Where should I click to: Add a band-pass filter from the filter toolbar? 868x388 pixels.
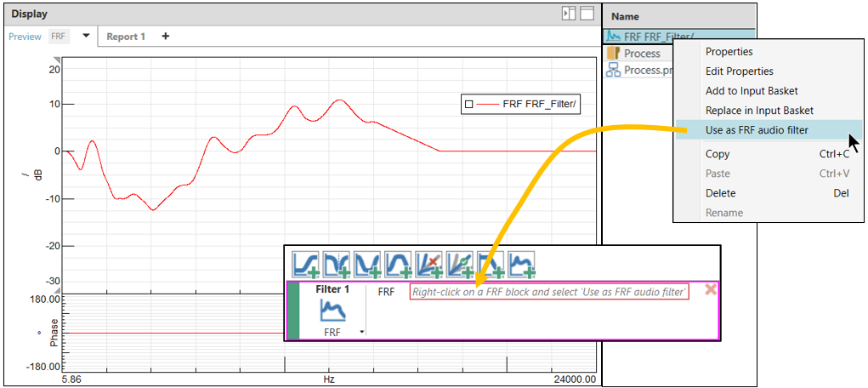pos(397,263)
